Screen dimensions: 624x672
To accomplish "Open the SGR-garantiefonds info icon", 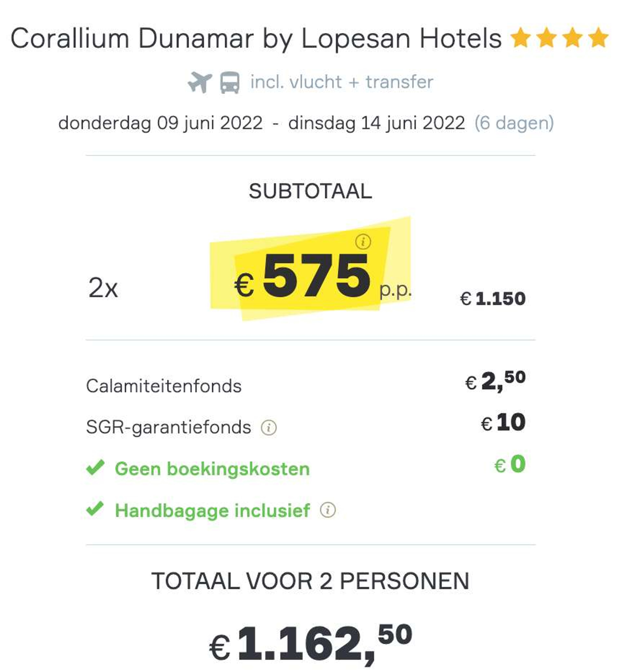I will point(269,428).
